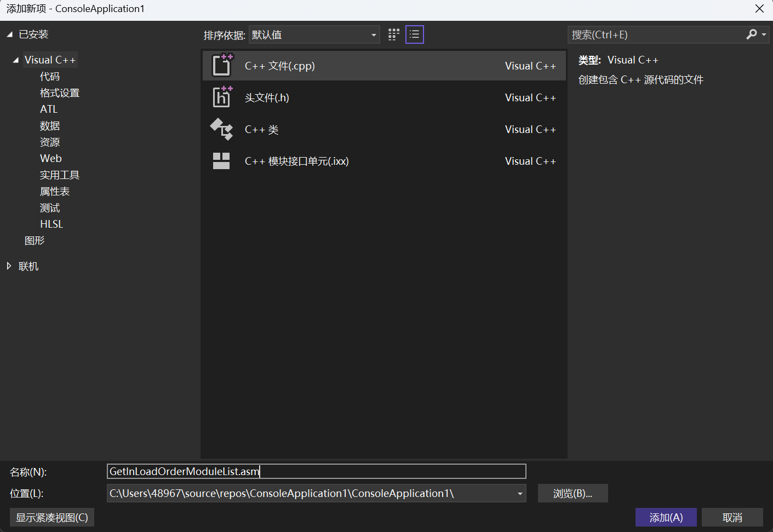Click the C++ class template icon

point(222,129)
